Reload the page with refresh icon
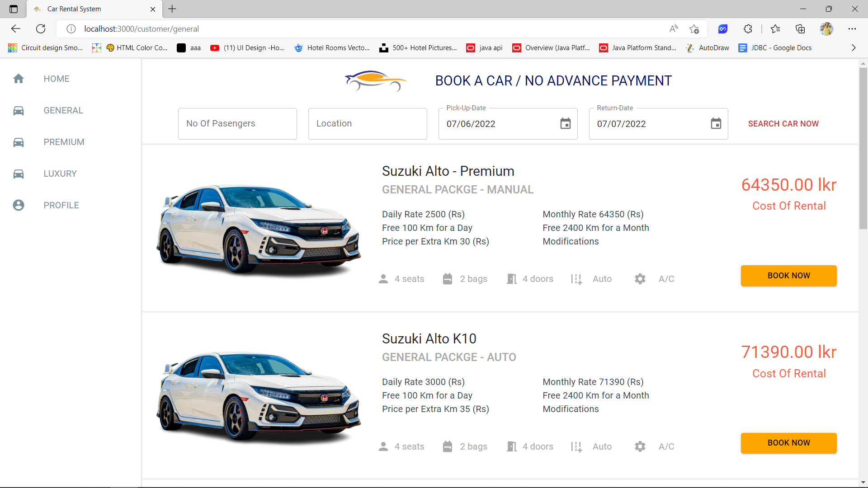The height and width of the screenshot is (488, 868). click(x=41, y=29)
